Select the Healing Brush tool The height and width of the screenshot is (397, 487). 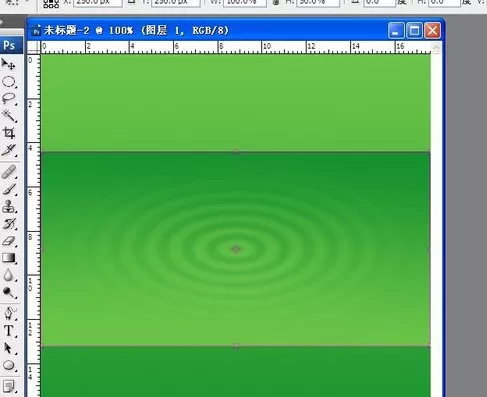pyautogui.click(x=9, y=172)
